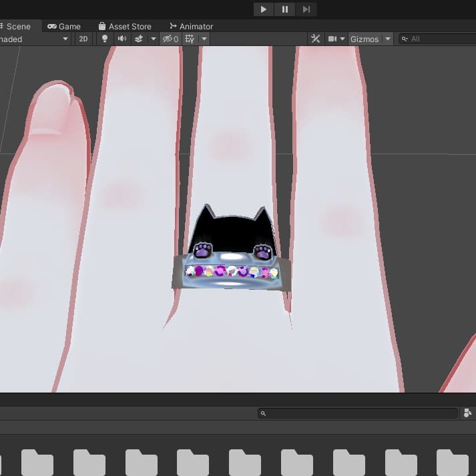The image size is (476, 476).
Task: Click the scene camera settings icon
Action: [x=332, y=39]
